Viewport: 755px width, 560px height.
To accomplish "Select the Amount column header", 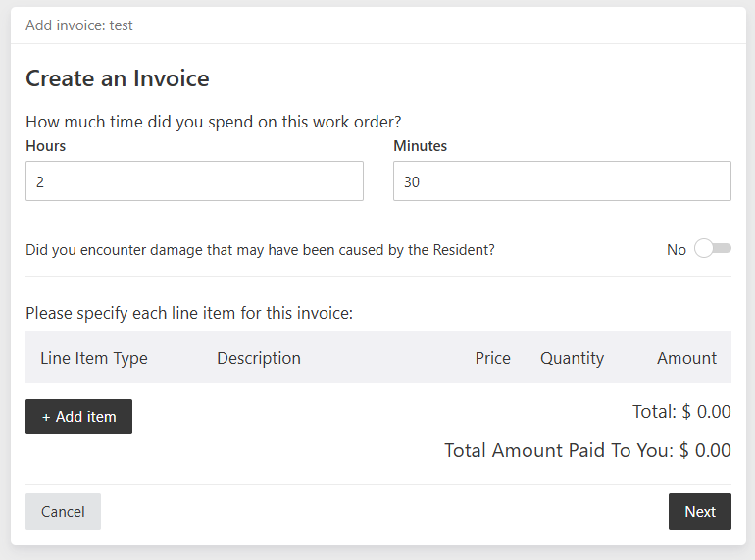I will pyautogui.click(x=686, y=358).
